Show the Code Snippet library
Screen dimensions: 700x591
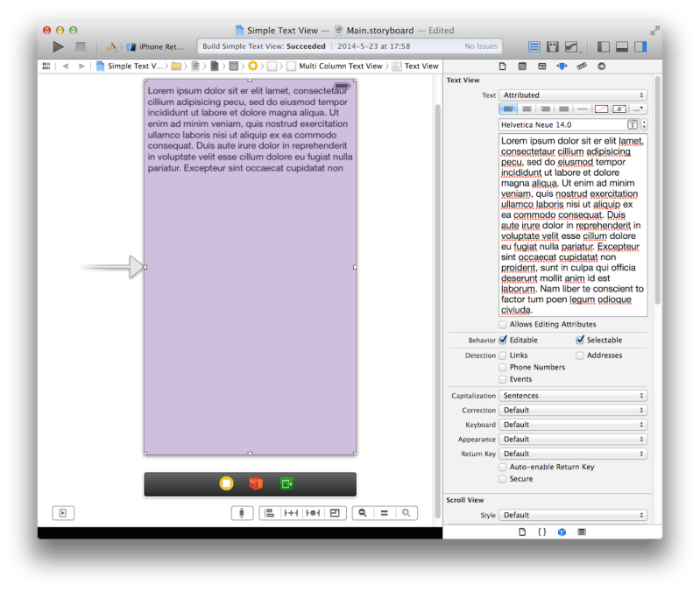542,532
